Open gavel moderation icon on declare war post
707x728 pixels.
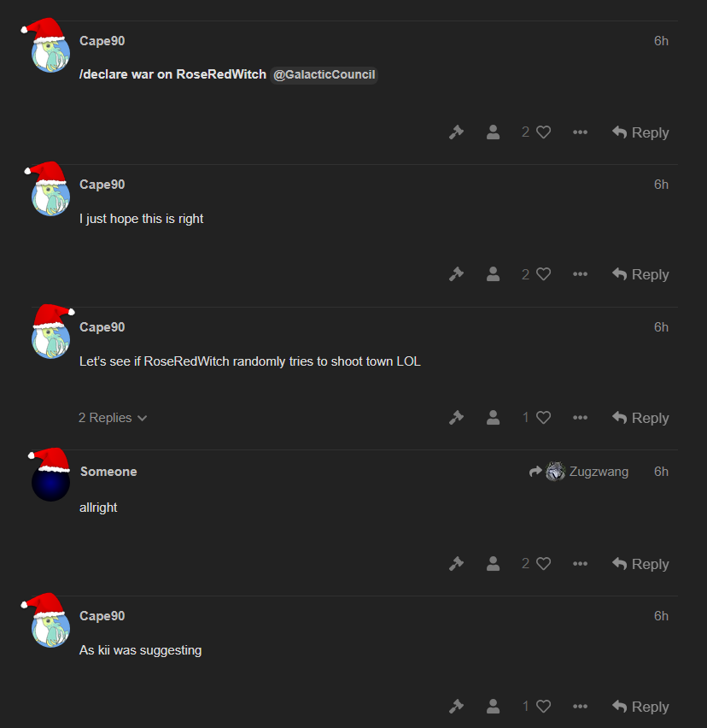tap(457, 132)
